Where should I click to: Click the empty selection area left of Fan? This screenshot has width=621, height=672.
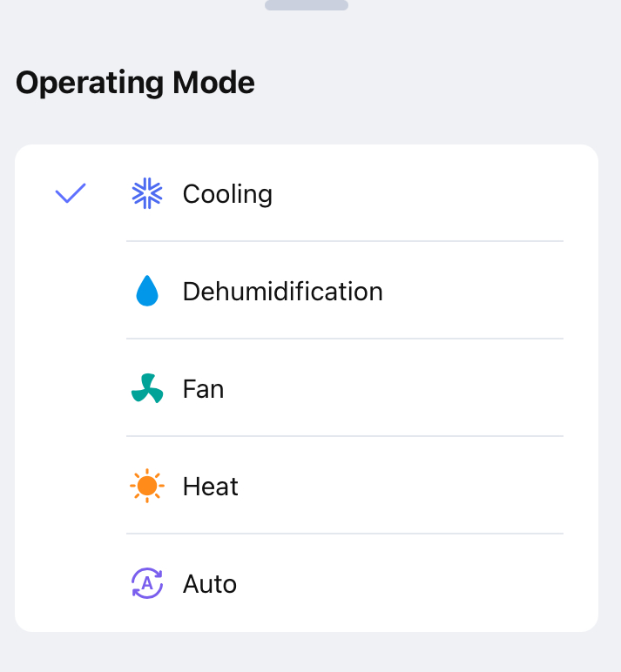pos(71,388)
